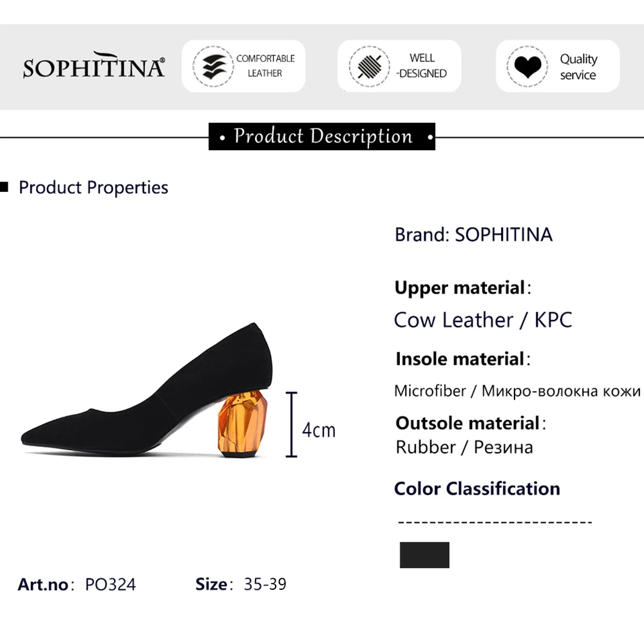This screenshot has height=644, width=644.
Task: Click the black heart Quality service icon
Action: tap(527, 66)
